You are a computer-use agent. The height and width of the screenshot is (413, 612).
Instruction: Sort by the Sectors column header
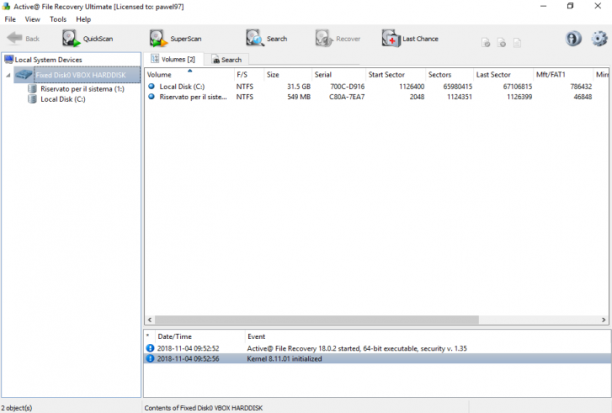coord(449,75)
